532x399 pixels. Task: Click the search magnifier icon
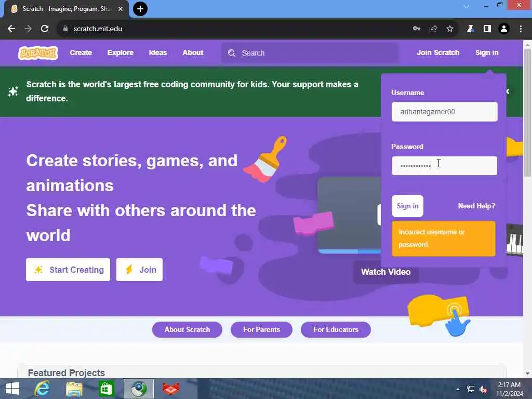[x=232, y=53]
